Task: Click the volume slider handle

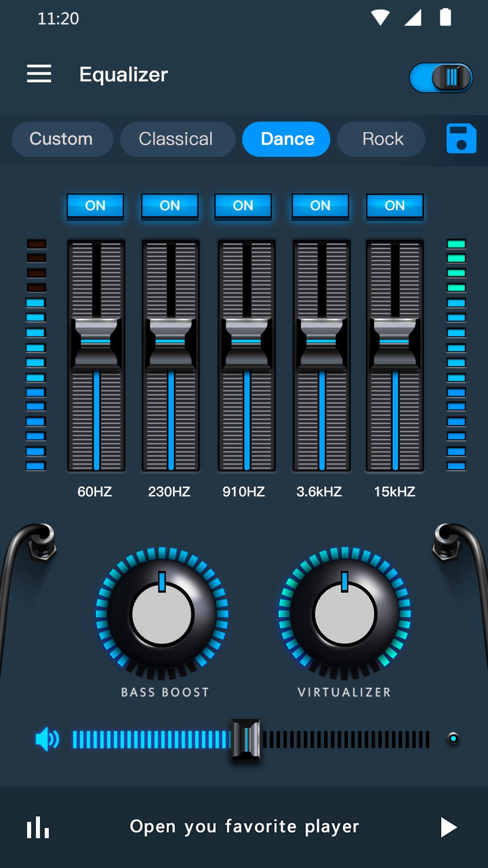Action: point(246,740)
